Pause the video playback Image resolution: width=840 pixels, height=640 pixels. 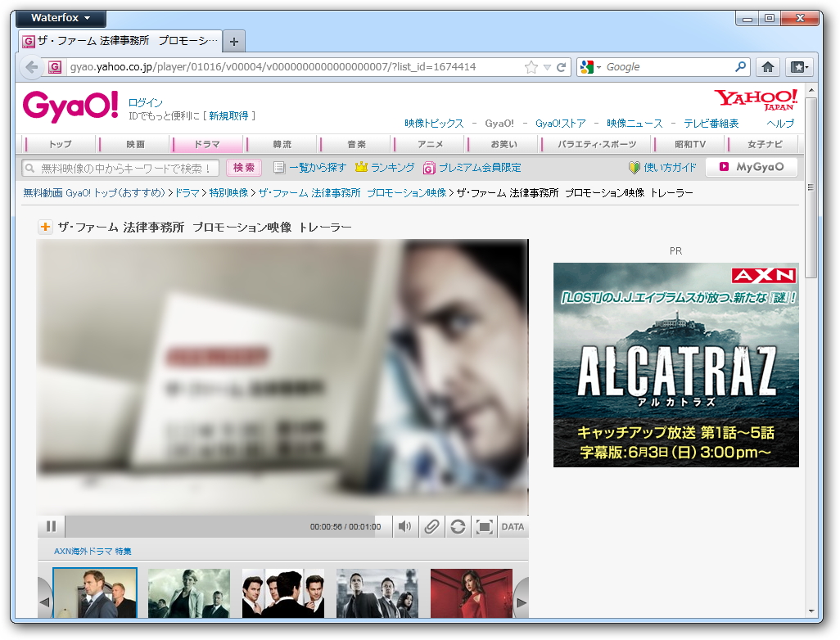tap(51, 526)
